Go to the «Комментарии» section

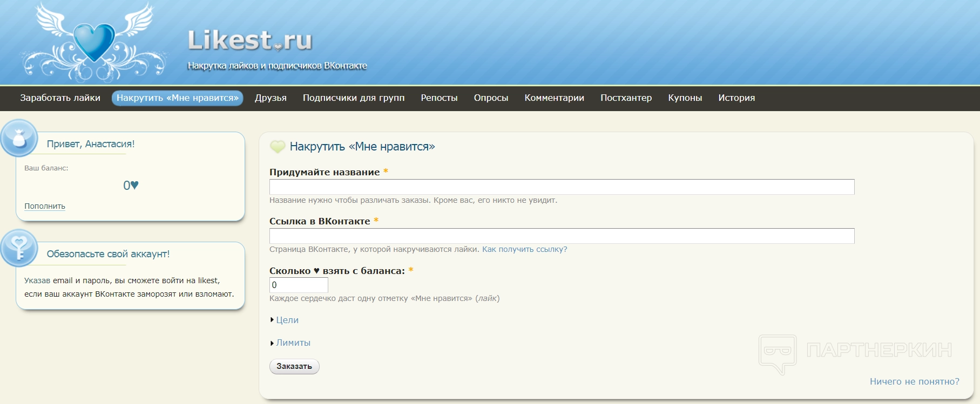pos(555,98)
